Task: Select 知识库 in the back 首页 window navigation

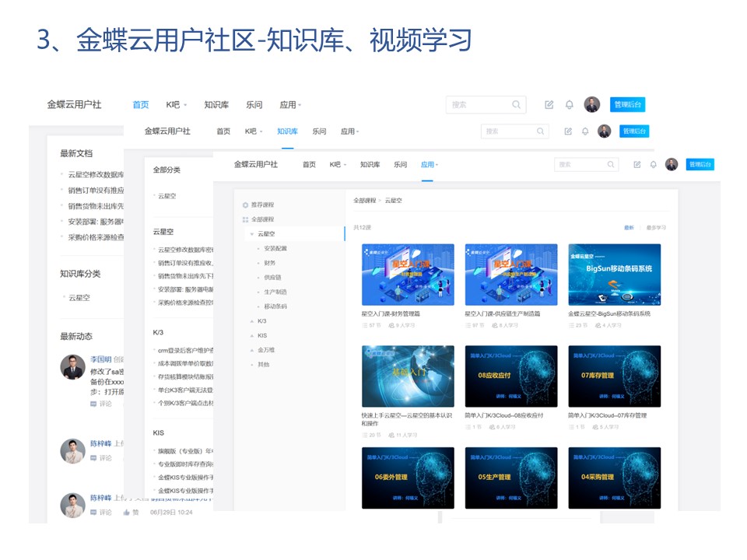Action: pyautogui.click(x=216, y=105)
